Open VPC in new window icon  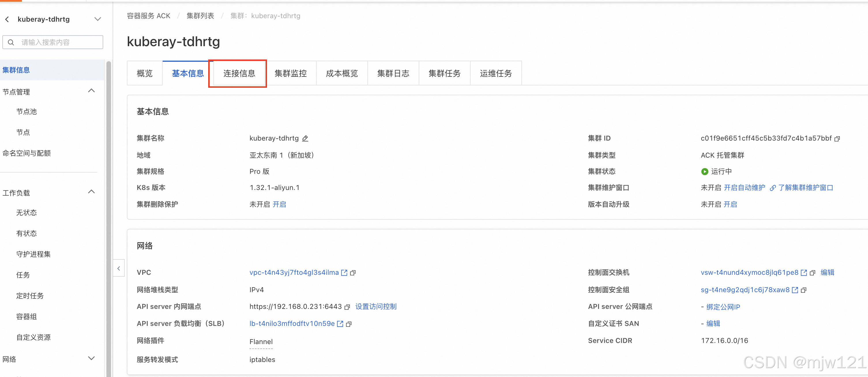tap(344, 273)
